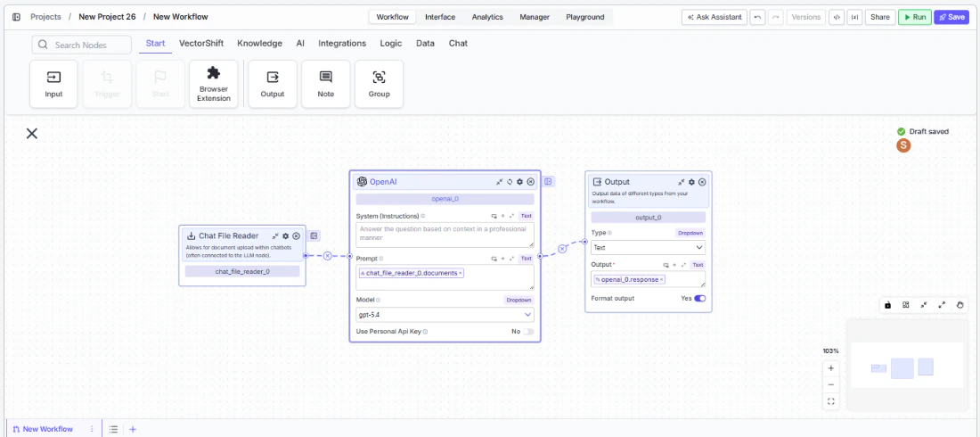Delete the Chat File Reader node
This screenshot has height=437, width=980.
pyautogui.click(x=297, y=236)
